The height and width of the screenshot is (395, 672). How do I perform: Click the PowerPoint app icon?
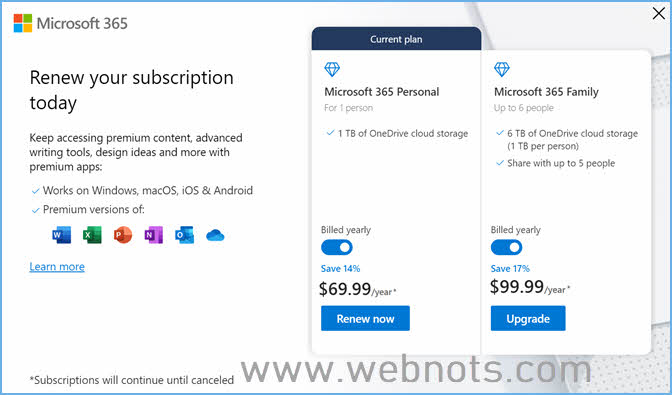click(123, 235)
